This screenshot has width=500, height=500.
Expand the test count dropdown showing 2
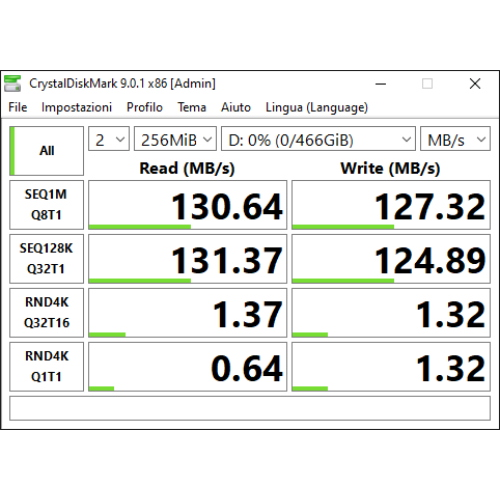pyautogui.click(x=109, y=139)
